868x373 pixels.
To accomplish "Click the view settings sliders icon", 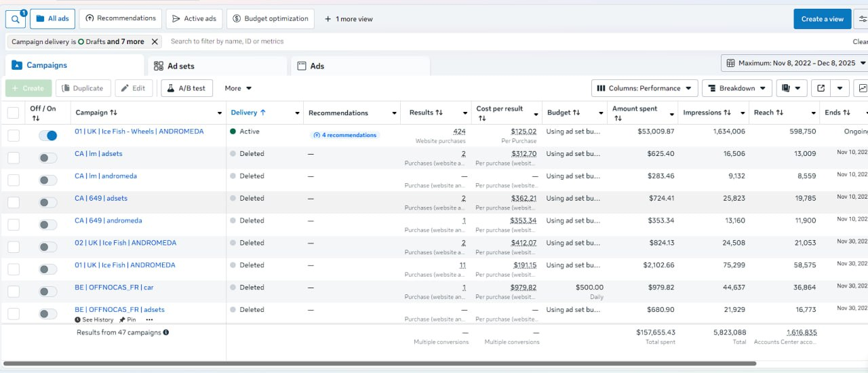I will [862, 19].
